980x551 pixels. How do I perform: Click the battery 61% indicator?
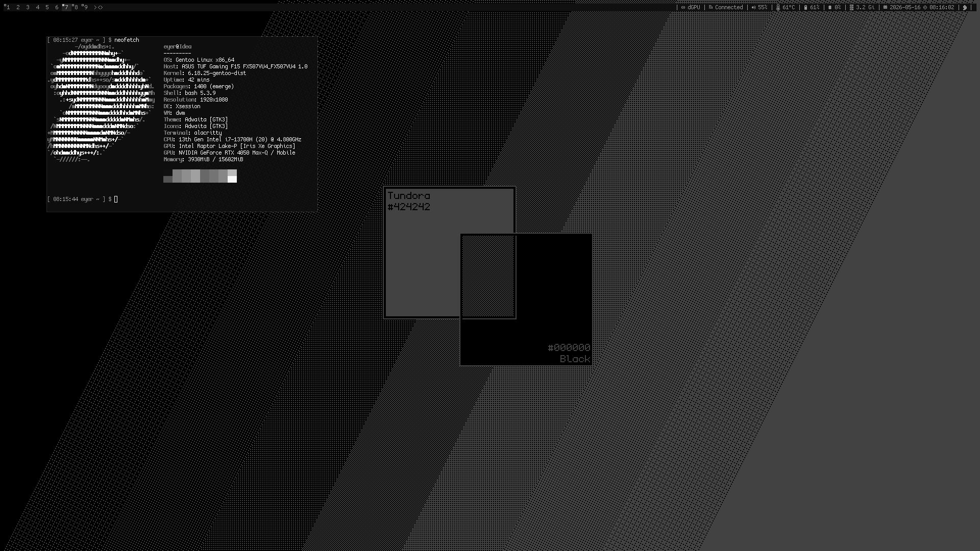click(812, 7)
